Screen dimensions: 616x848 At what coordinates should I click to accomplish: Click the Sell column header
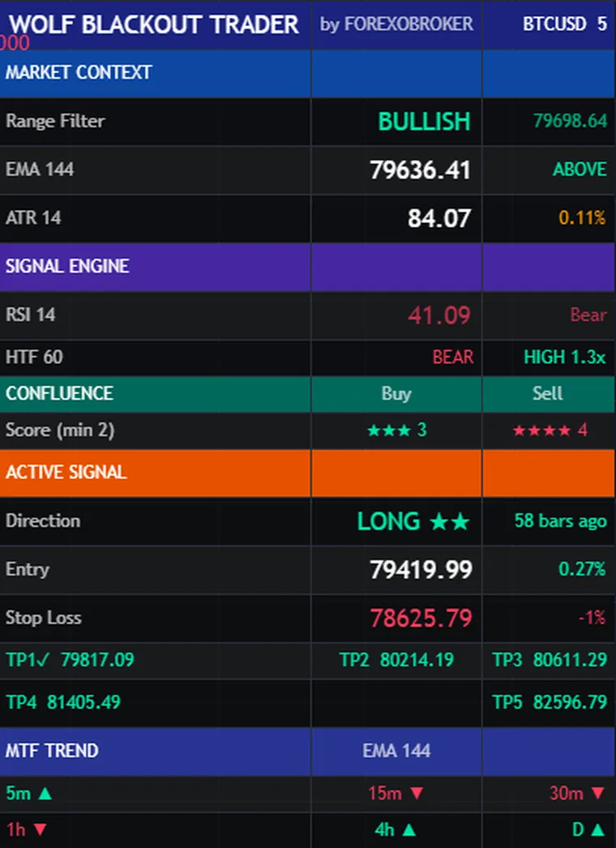pyautogui.click(x=547, y=393)
